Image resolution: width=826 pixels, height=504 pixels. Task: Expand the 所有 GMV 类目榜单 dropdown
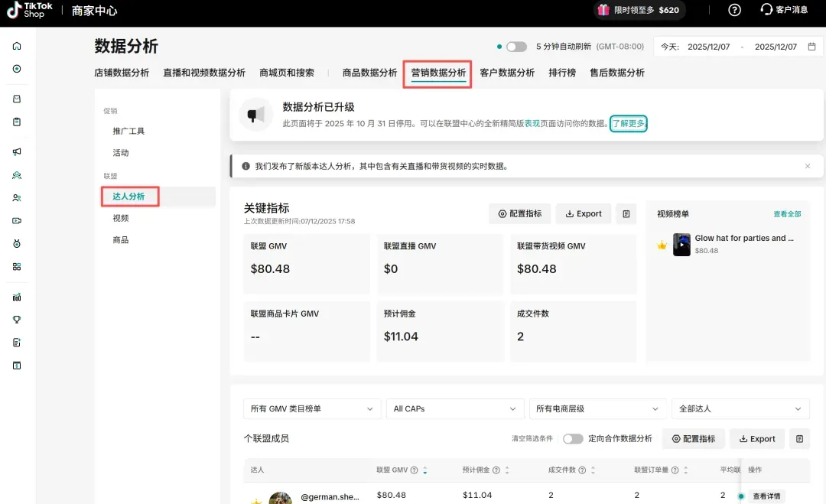click(x=312, y=408)
